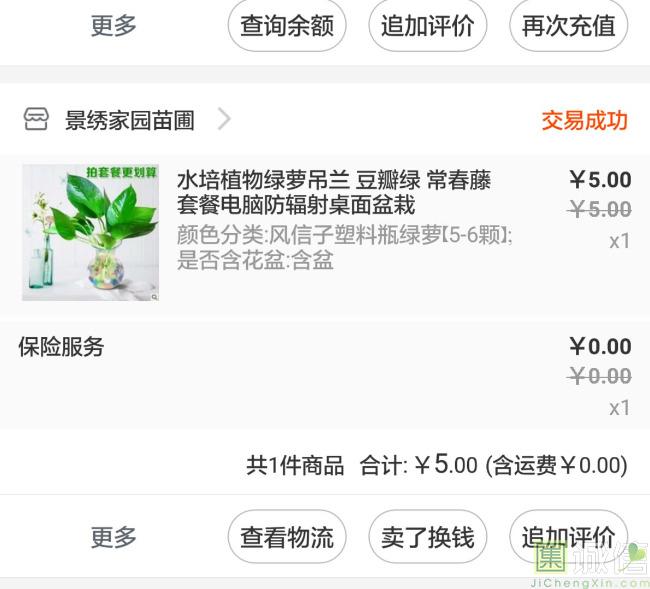The image size is (650, 589).
Task: Tap top 追加评价 button
Action: pyautogui.click(x=428, y=26)
